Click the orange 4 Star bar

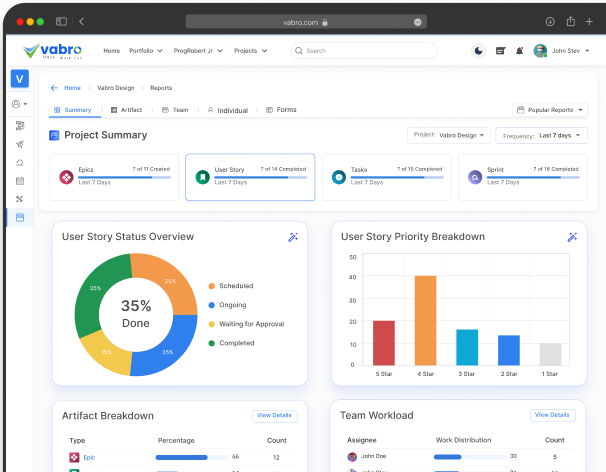click(425, 320)
